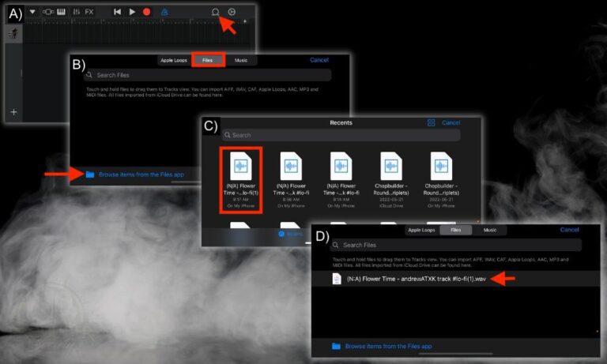Select the Music tab in panel D
Viewport: 607px width, 364px height.
490,230
